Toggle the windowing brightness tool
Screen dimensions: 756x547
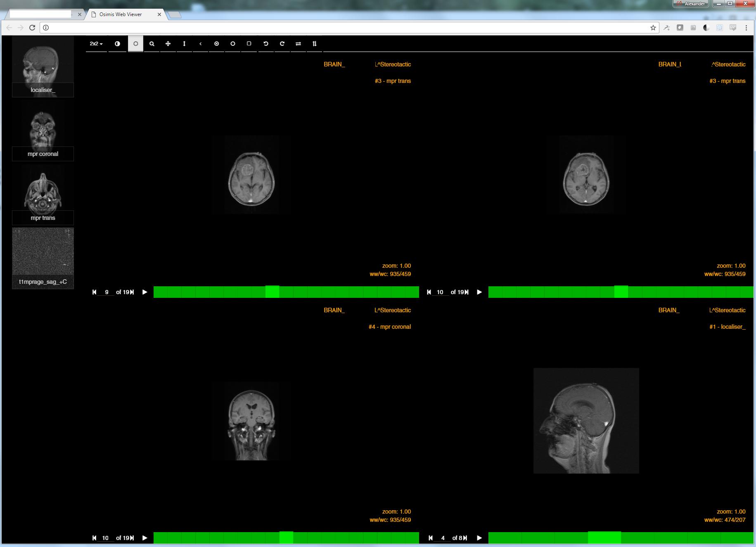point(135,44)
